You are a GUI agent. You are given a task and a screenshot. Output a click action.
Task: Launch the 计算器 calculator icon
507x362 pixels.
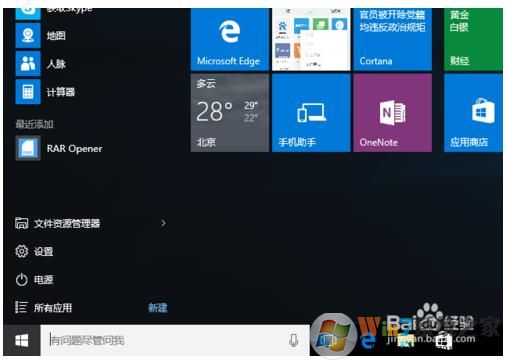(x=28, y=92)
